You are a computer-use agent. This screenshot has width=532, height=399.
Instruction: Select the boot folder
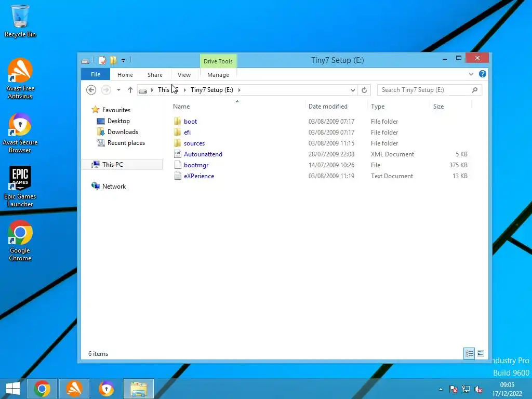coord(185,121)
